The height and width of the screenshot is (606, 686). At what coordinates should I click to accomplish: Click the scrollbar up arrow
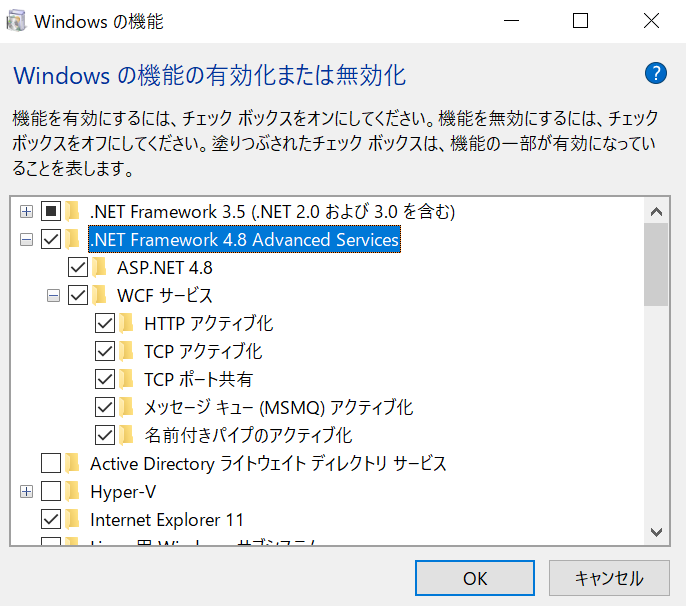656,212
